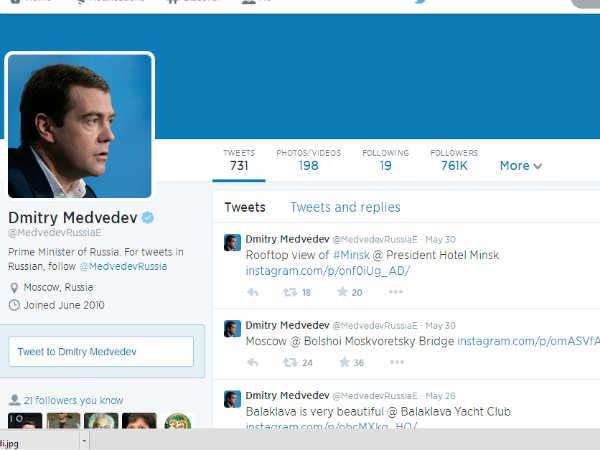The image size is (600, 450).
Task: Open the Moskvoretsky Bridge instagram link
Action: tap(528, 341)
